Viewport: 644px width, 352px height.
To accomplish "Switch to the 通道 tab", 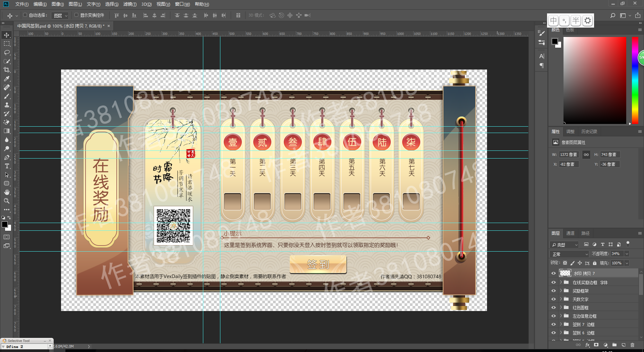I will click(570, 233).
